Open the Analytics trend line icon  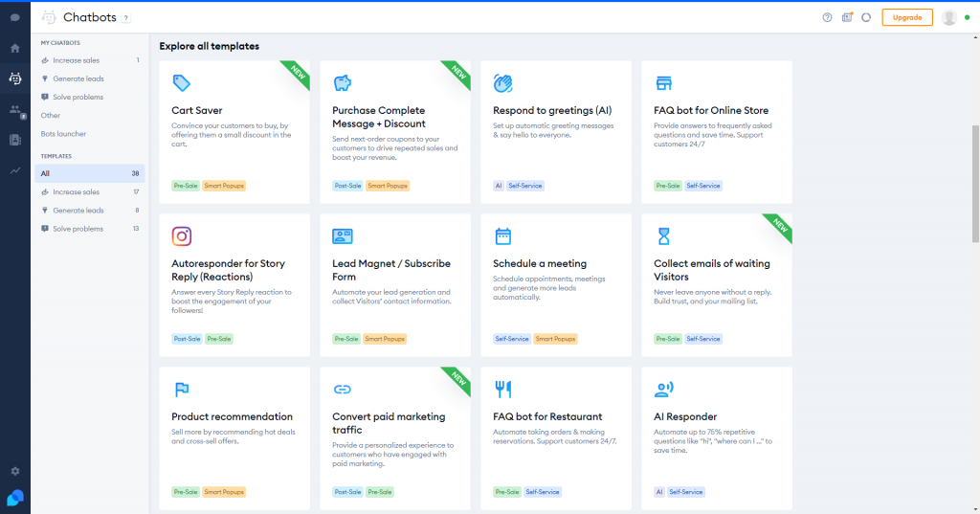[14, 170]
